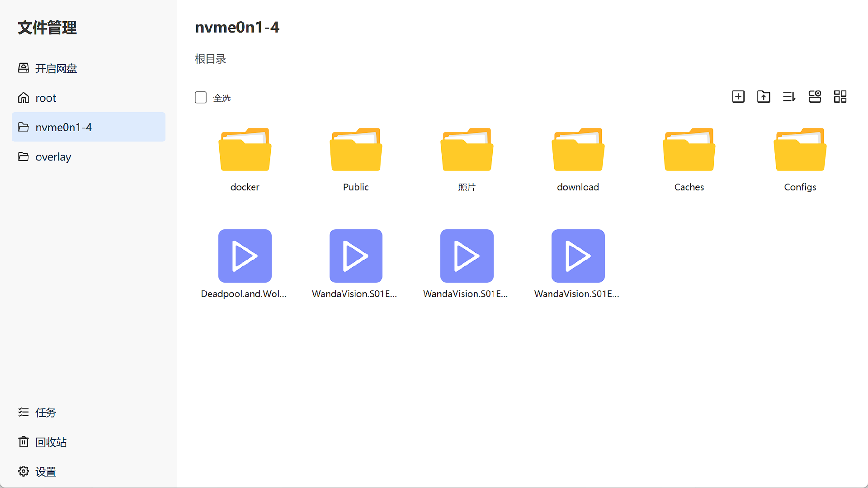Click the upload folder icon
The width and height of the screenshot is (868, 488).
click(x=764, y=97)
